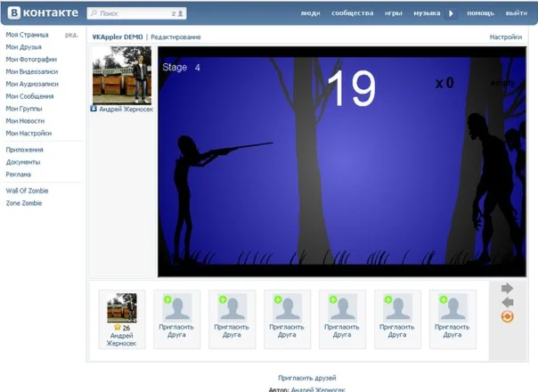Viewport: 538px width, 392px height.
Task: Click the 'выйти' logout link
Action: (x=516, y=14)
